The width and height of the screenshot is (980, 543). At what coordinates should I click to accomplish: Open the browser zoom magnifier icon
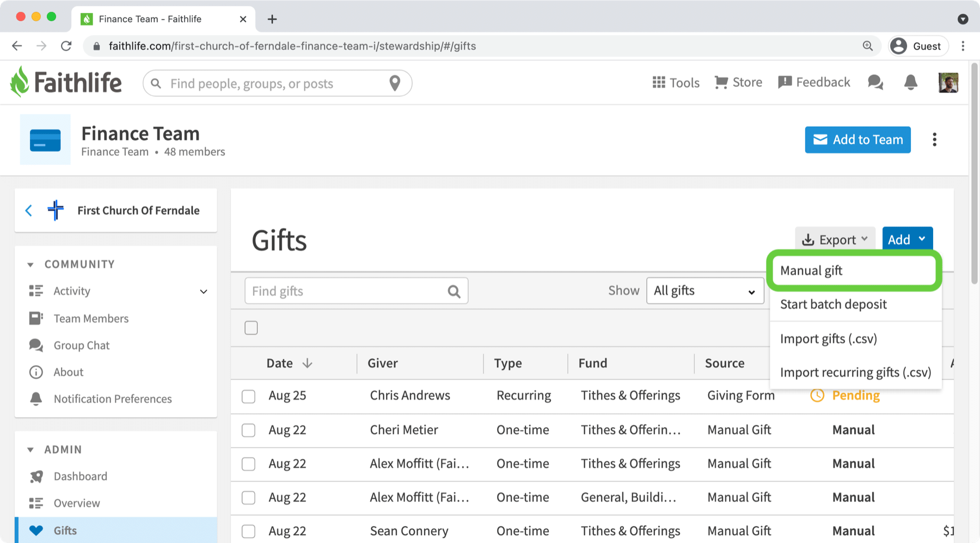[x=868, y=46]
